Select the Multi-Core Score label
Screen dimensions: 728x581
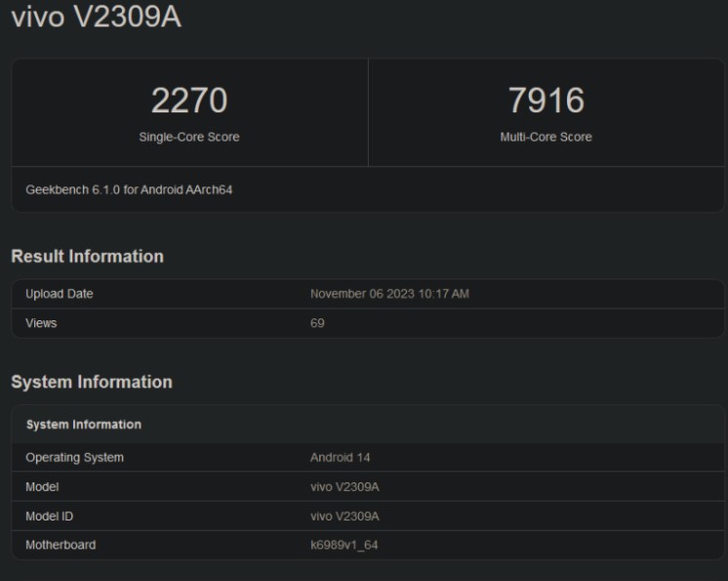(x=546, y=137)
